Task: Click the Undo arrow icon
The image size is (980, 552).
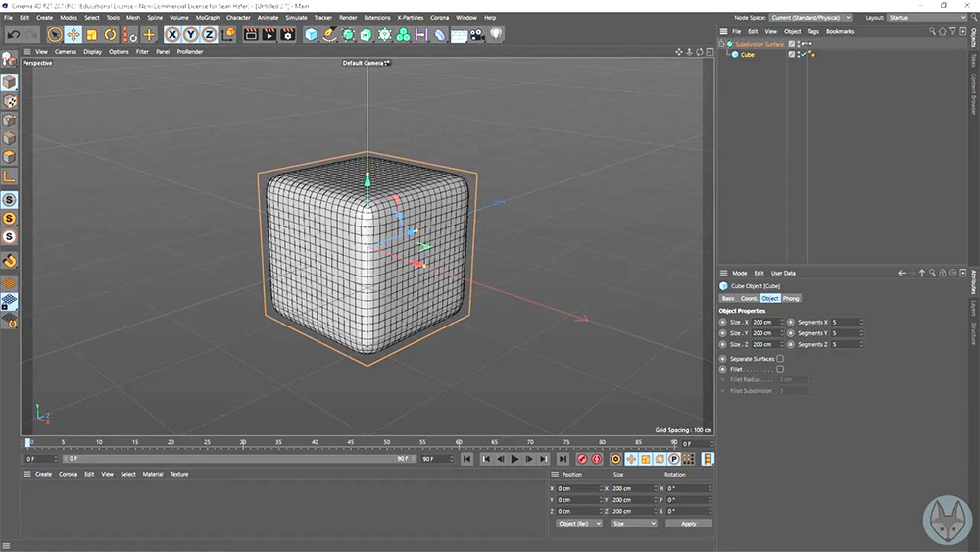Action: click(13, 35)
